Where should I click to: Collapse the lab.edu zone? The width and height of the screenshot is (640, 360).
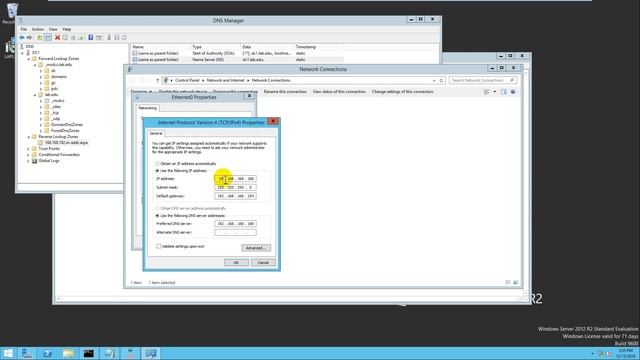(x=35, y=95)
